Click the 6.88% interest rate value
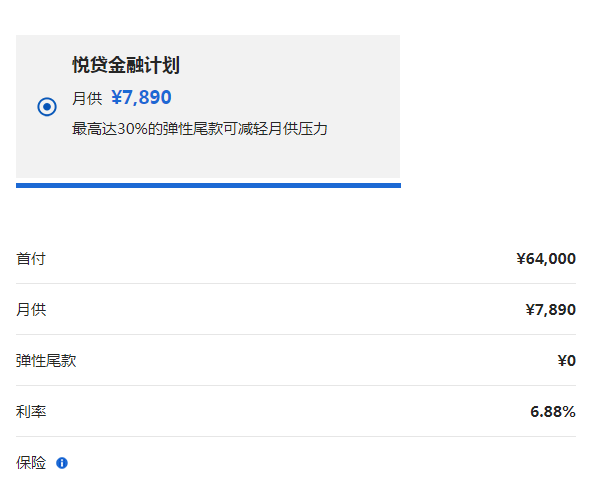Viewport: 603px width, 479px height. [553, 412]
